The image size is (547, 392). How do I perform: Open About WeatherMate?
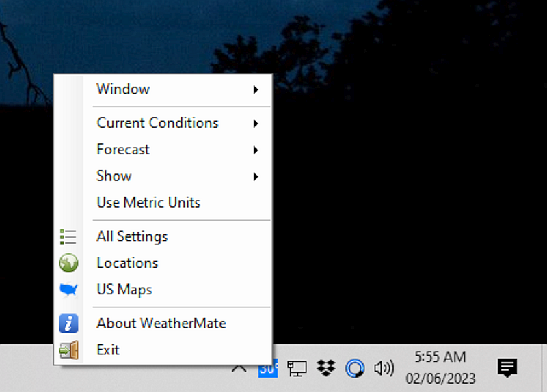click(163, 323)
